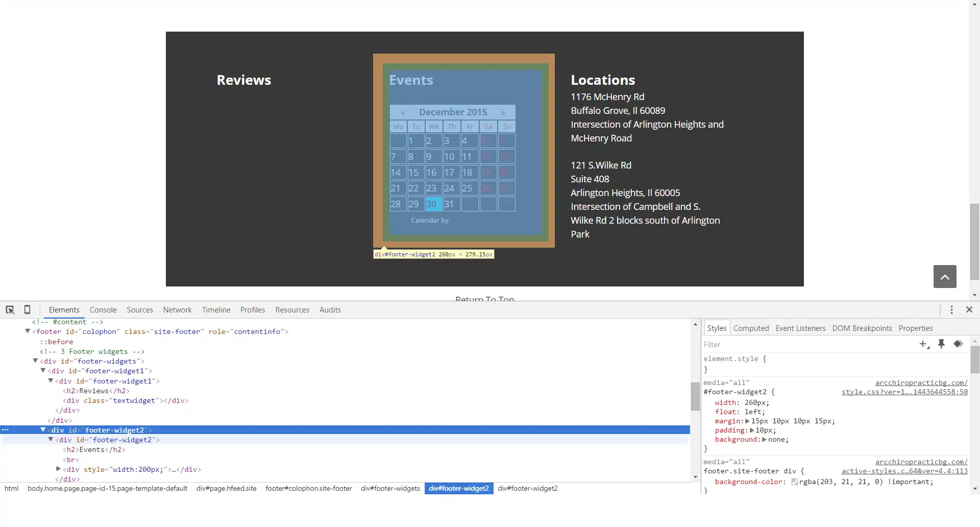
Task: Select div#footer-widgets in the breadcrumb bar
Action: pyautogui.click(x=390, y=489)
